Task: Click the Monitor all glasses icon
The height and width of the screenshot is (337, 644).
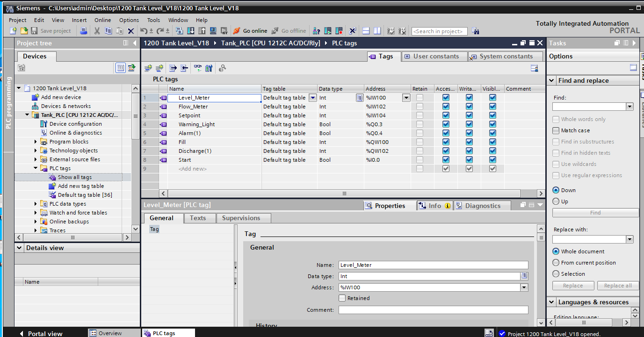Action: click(x=198, y=68)
